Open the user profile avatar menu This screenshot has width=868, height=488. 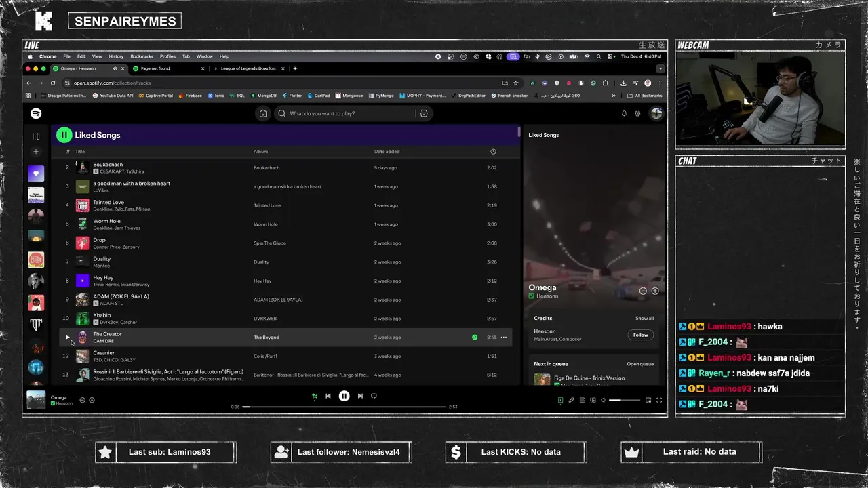coord(656,114)
